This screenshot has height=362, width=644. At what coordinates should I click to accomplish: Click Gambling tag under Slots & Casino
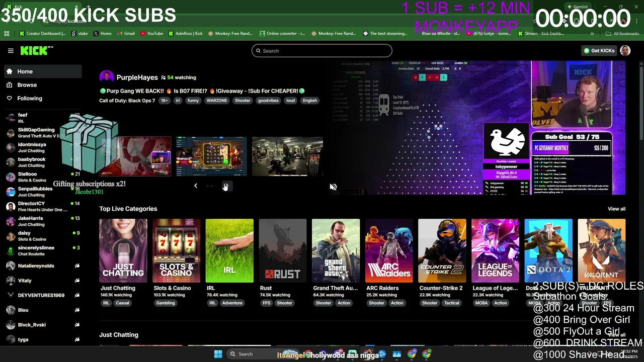pos(166,303)
